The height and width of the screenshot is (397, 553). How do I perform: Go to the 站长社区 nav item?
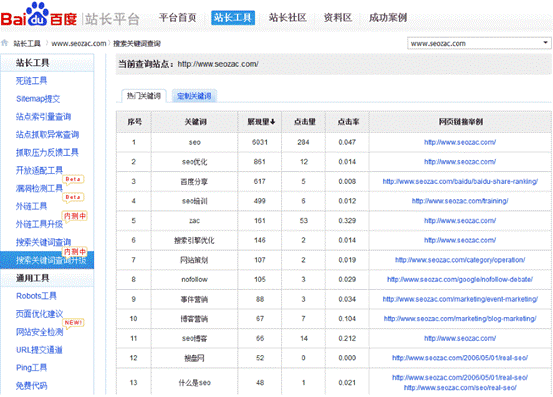pyautogui.click(x=287, y=17)
